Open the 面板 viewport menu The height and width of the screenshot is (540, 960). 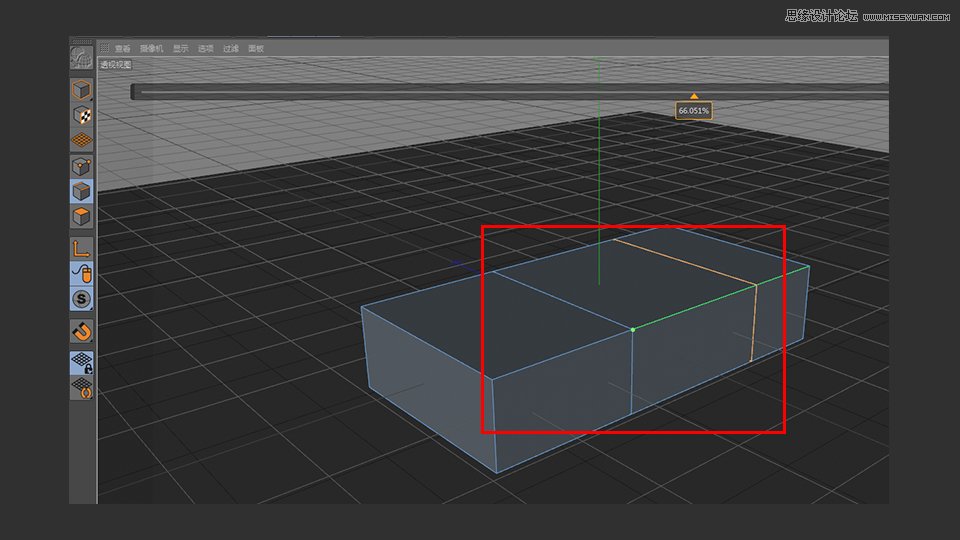(256, 48)
